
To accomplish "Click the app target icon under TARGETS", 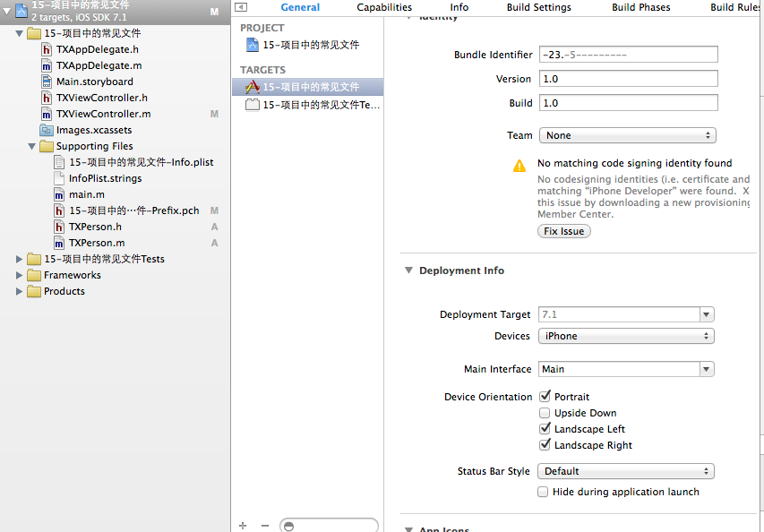I will coord(252,87).
